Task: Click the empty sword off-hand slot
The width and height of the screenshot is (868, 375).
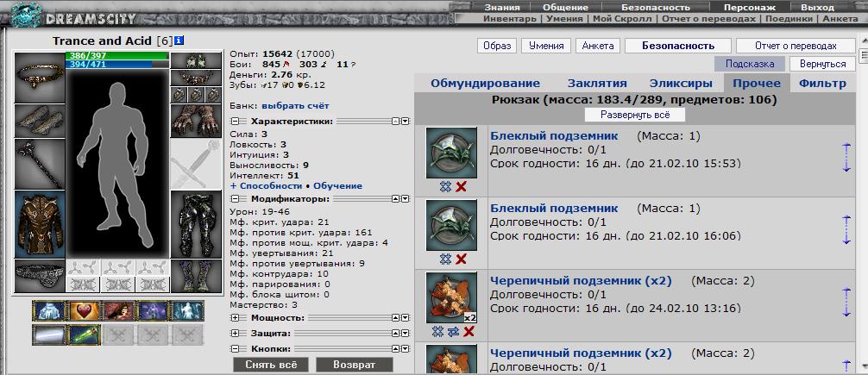Action: pyautogui.click(x=196, y=165)
